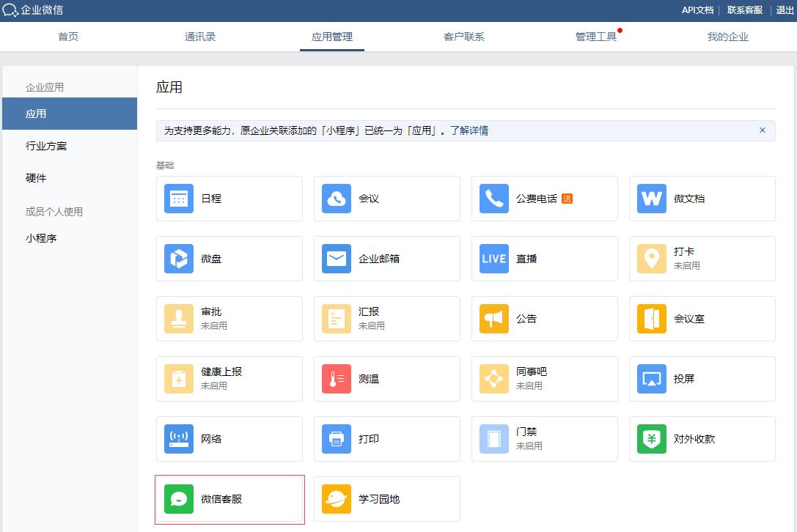Click the 直播 LIVE icon

point(494,259)
